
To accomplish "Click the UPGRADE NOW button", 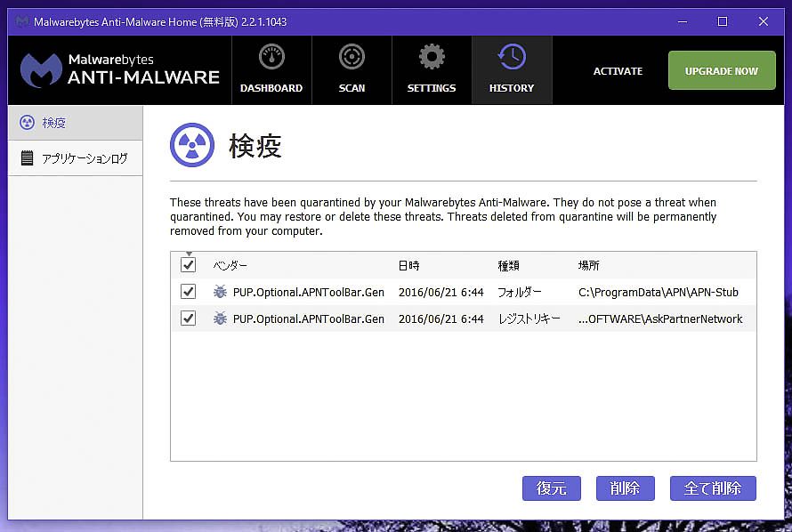I will tap(722, 70).
